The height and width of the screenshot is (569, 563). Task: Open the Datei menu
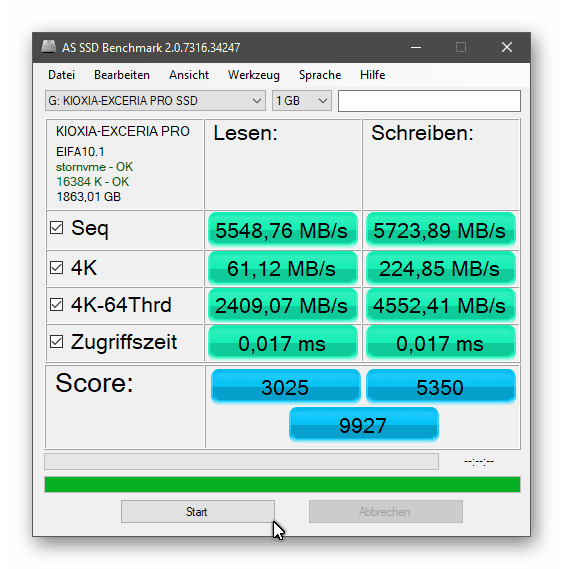[x=61, y=75]
